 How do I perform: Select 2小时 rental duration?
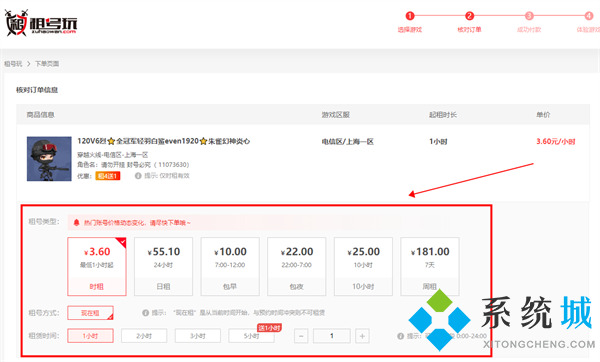click(144, 336)
